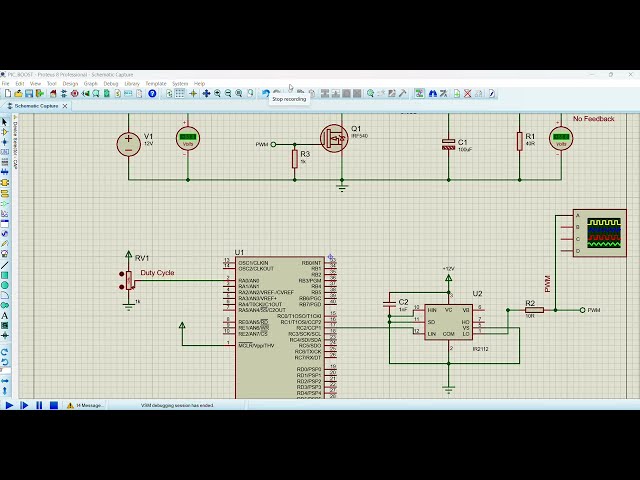
Task: Select the Component mode tool
Action: (x=5, y=132)
